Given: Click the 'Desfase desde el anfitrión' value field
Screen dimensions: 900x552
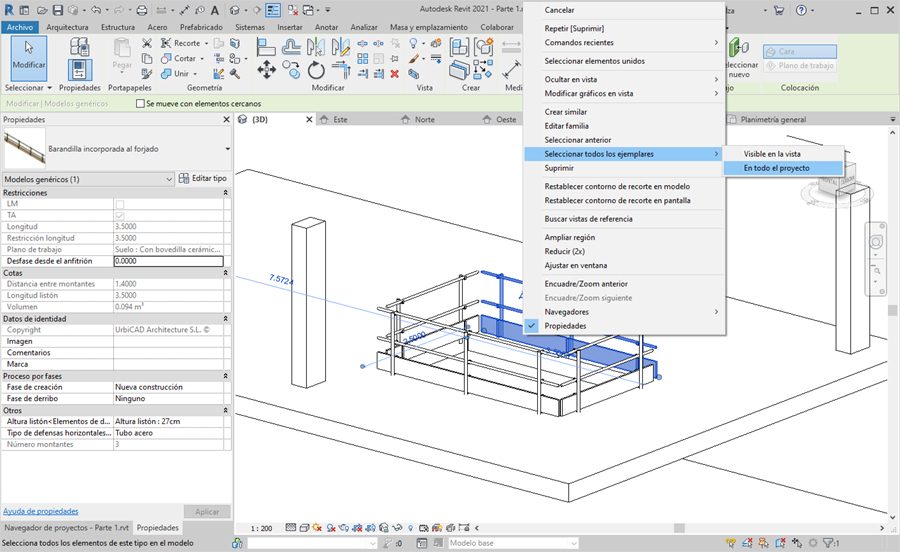Looking at the screenshot, I should 168,261.
